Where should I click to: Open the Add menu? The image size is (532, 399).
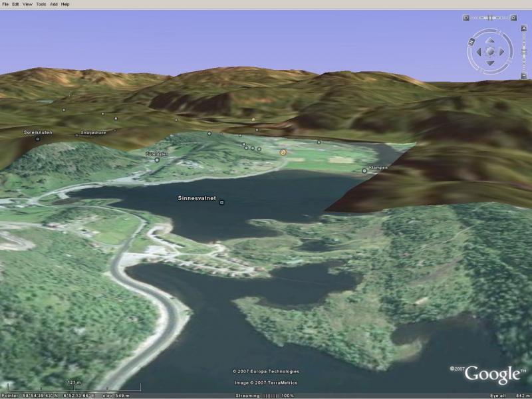(x=54, y=4)
